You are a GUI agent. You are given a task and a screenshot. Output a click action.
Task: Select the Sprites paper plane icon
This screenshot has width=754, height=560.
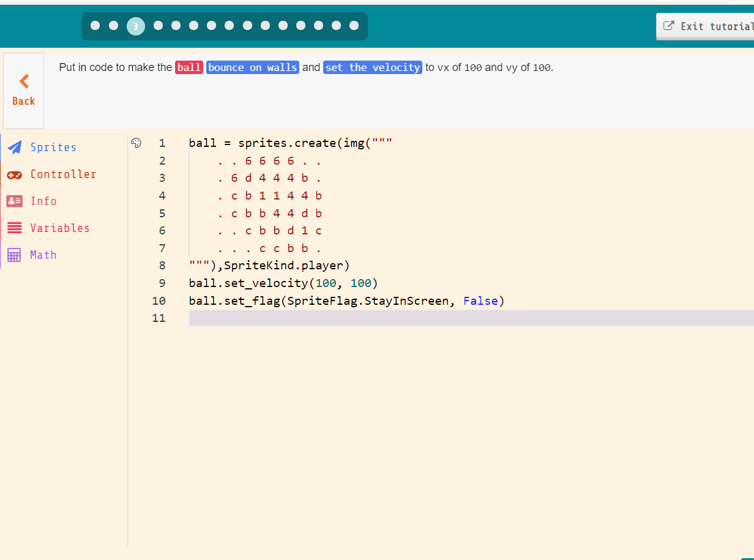pyautogui.click(x=15, y=147)
